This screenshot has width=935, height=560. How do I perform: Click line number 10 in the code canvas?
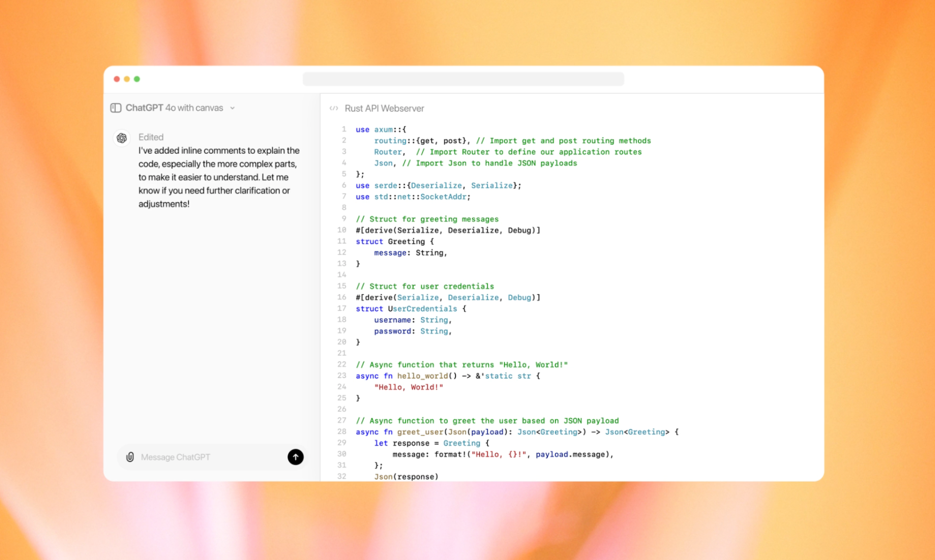pos(341,230)
